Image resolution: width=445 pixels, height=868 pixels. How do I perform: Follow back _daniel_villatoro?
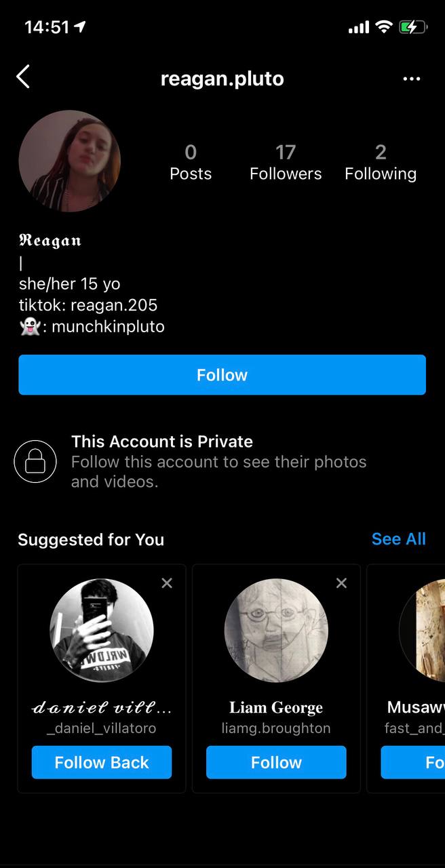tap(102, 762)
